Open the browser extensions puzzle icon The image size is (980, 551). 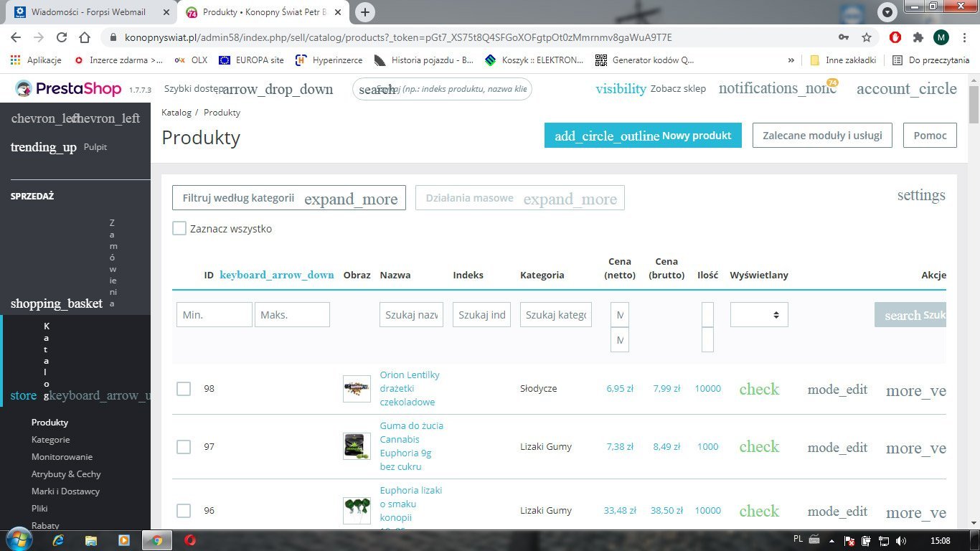918,37
